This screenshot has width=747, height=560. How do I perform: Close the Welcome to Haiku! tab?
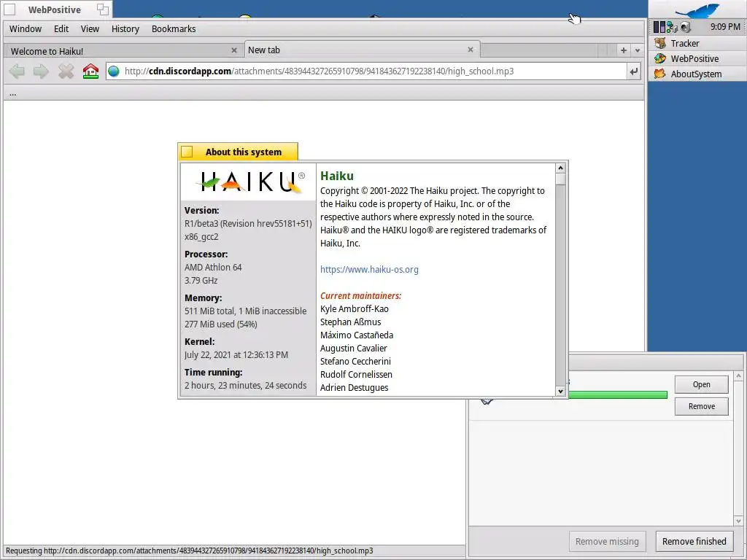pyautogui.click(x=234, y=50)
